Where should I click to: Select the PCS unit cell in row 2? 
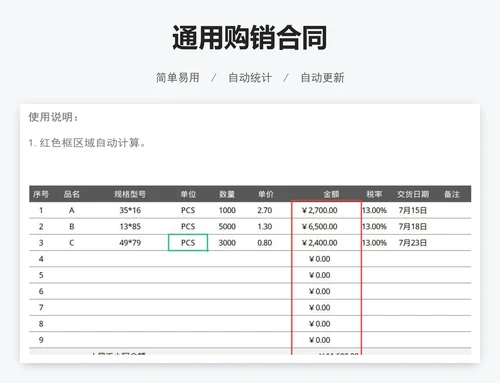click(x=188, y=227)
